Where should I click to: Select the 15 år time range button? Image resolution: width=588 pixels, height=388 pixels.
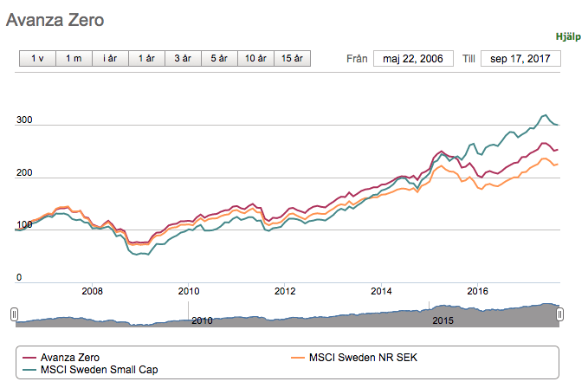(292, 59)
